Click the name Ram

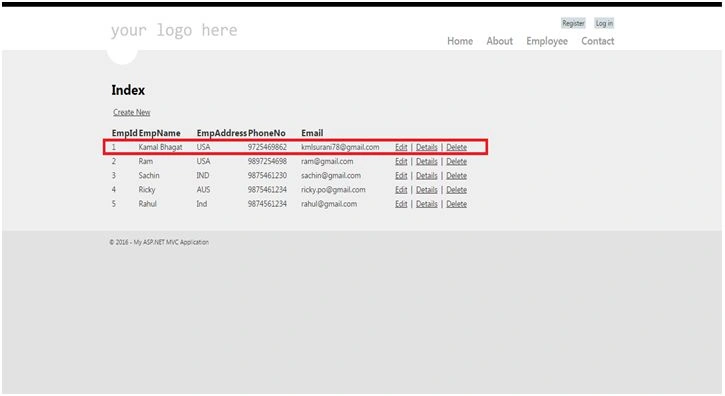(x=146, y=161)
